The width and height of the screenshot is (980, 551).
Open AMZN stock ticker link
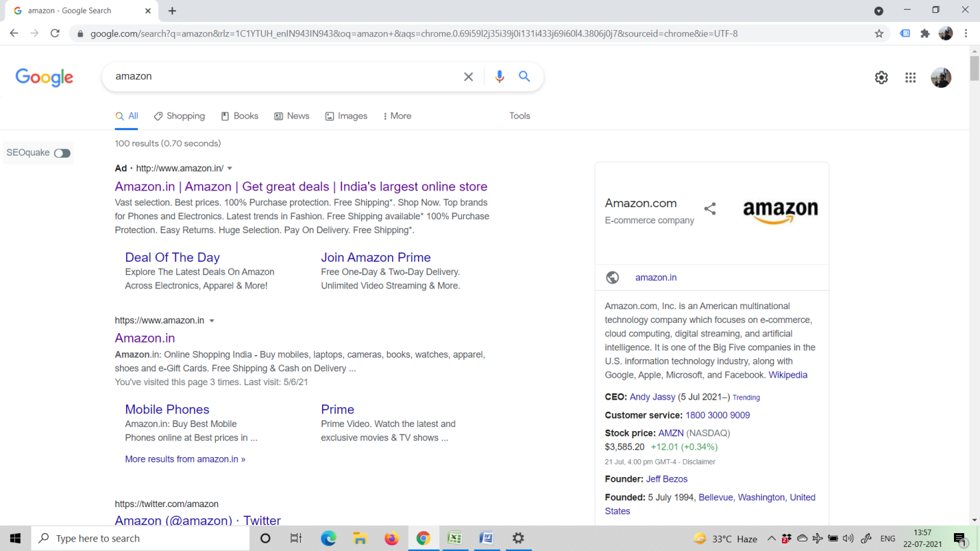pyautogui.click(x=671, y=433)
